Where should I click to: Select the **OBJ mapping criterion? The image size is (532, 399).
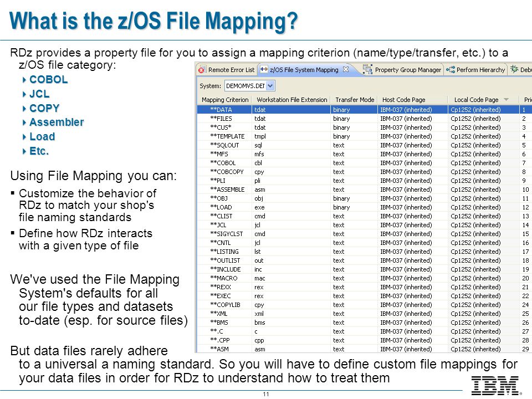[218, 198]
